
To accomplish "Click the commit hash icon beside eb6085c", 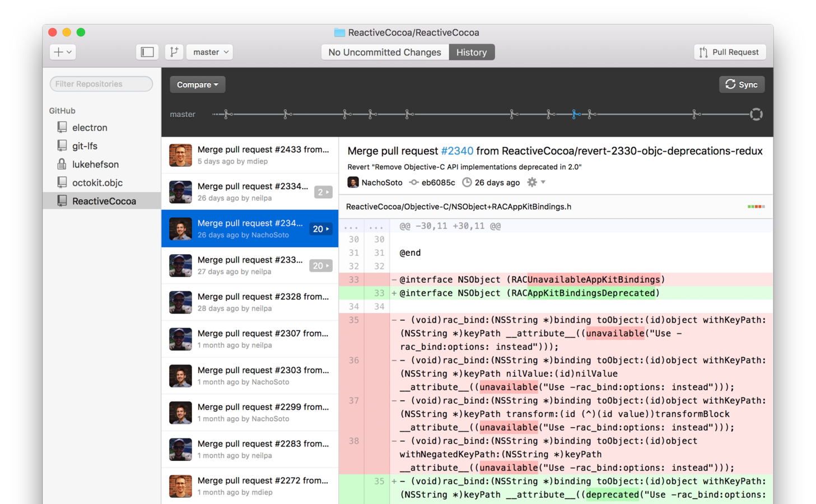I will click(414, 183).
